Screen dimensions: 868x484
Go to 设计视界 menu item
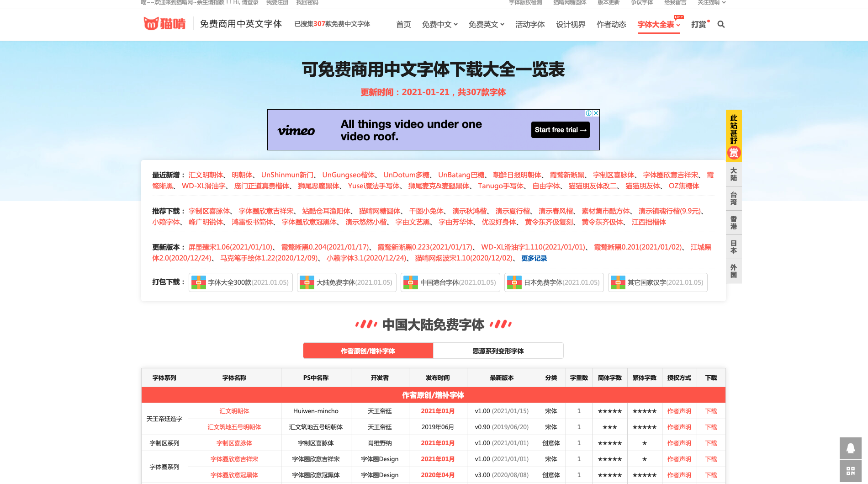click(x=571, y=25)
